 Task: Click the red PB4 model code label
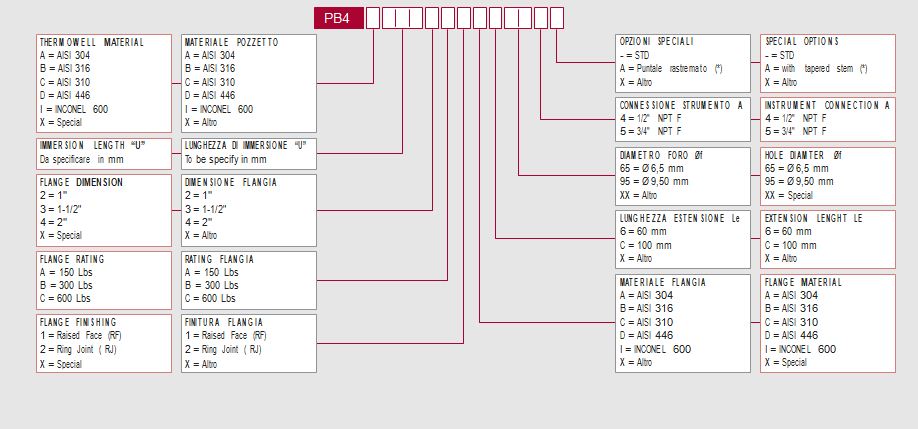(x=338, y=17)
